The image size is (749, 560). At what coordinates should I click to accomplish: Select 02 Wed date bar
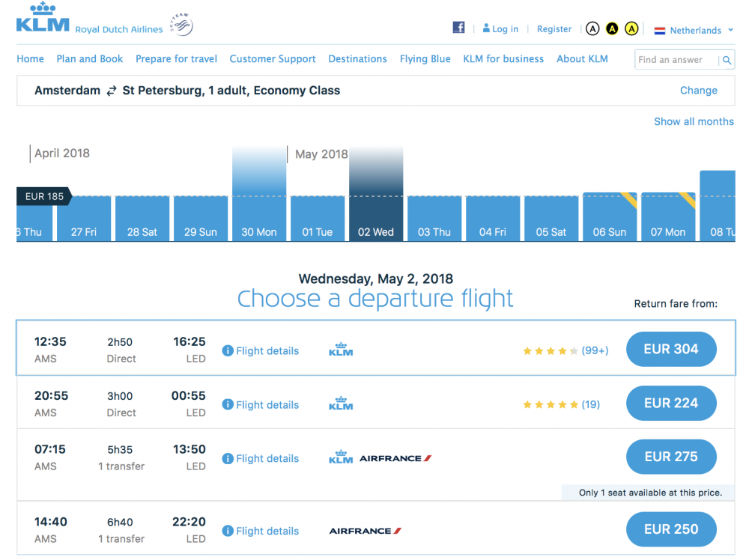tap(376, 195)
